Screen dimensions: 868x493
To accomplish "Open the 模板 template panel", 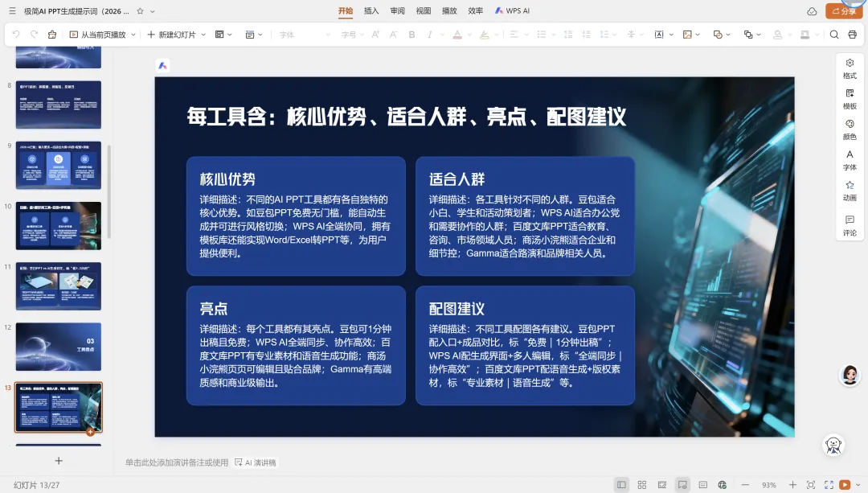I will (x=850, y=99).
